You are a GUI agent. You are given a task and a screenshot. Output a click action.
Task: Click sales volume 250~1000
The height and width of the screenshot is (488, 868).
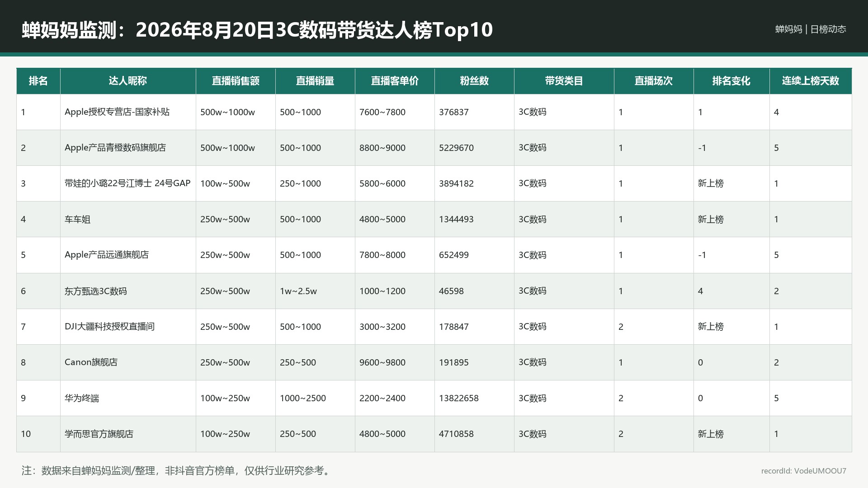[x=300, y=183]
